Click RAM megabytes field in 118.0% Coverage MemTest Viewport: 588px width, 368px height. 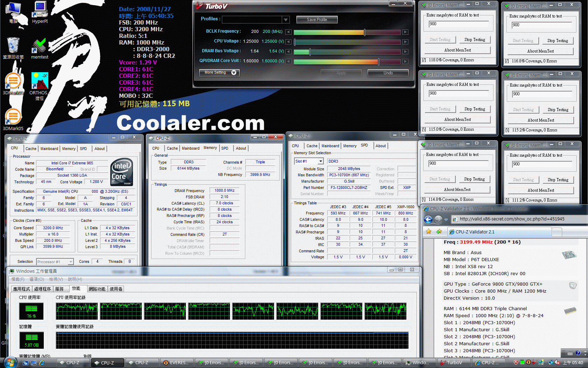click(458, 24)
